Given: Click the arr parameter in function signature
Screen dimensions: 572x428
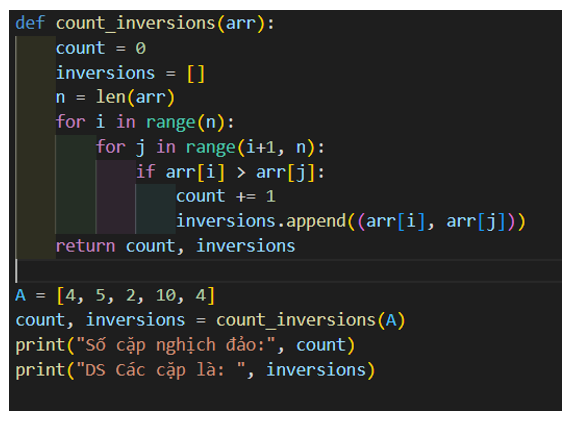Looking at the screenshot, I should point(241,24).
